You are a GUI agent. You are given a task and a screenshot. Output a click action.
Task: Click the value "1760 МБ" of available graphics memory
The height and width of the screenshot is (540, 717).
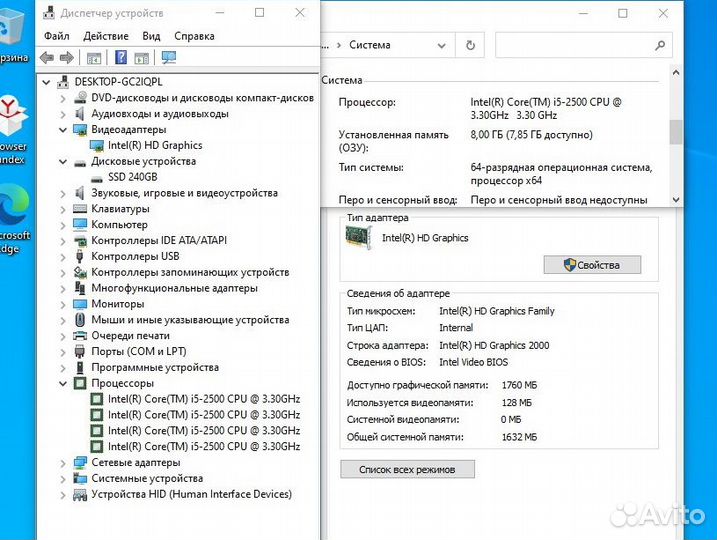coord(519,385)
